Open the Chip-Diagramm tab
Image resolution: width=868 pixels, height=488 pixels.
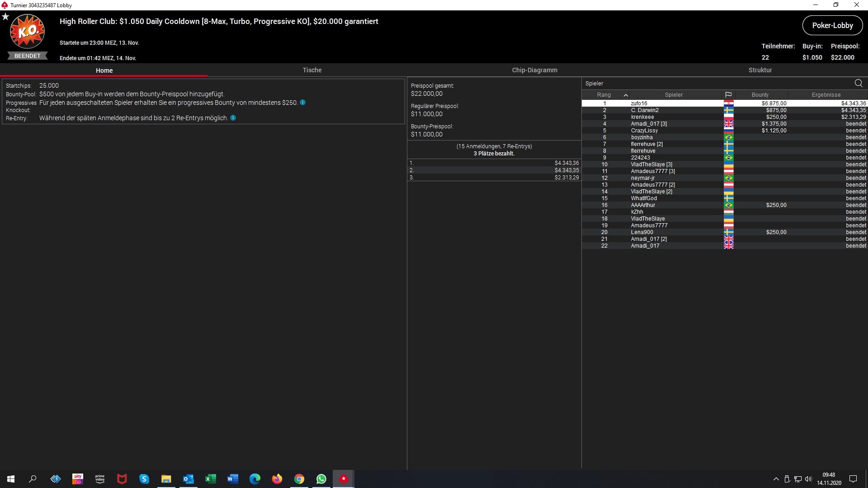534,70
